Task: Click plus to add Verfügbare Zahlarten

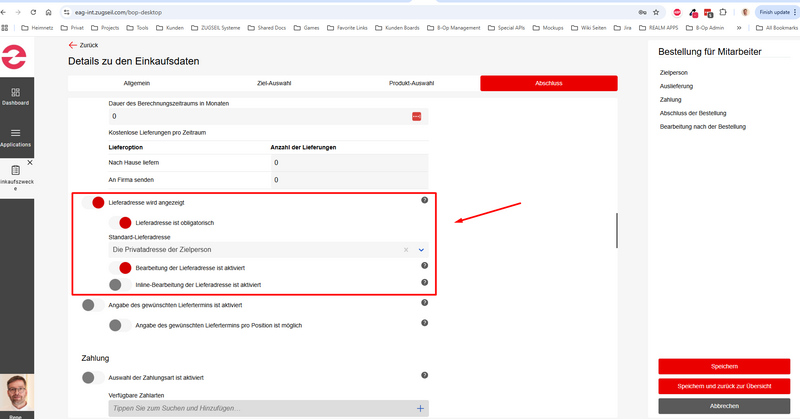Action: coord(420,408)
